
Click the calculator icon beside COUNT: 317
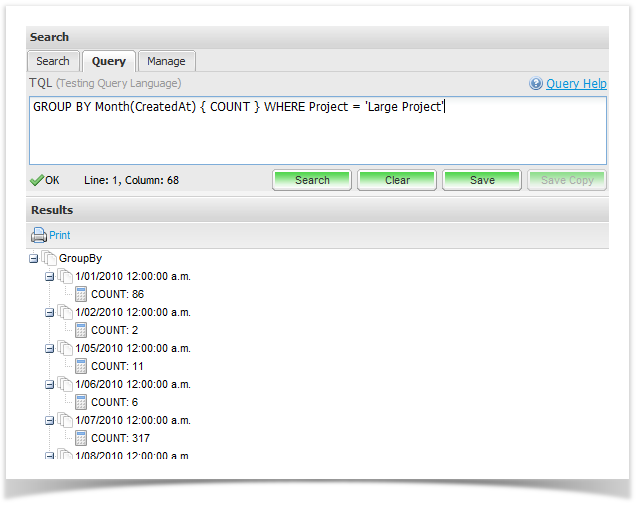tap(81, 438)
